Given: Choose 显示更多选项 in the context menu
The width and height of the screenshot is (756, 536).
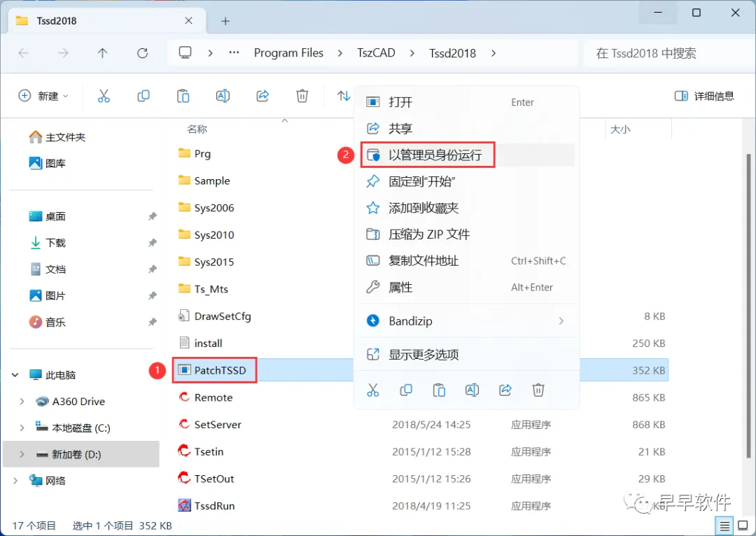Looking at the screenshot, I should click(x=466, y=354).
